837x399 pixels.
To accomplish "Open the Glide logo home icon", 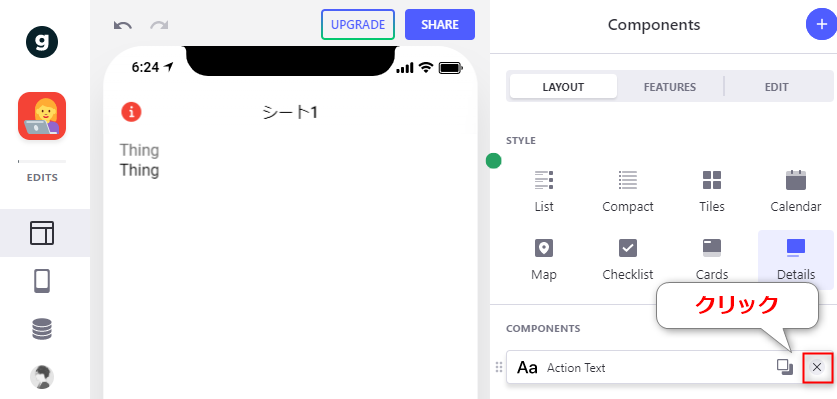I will click(42, 42).
